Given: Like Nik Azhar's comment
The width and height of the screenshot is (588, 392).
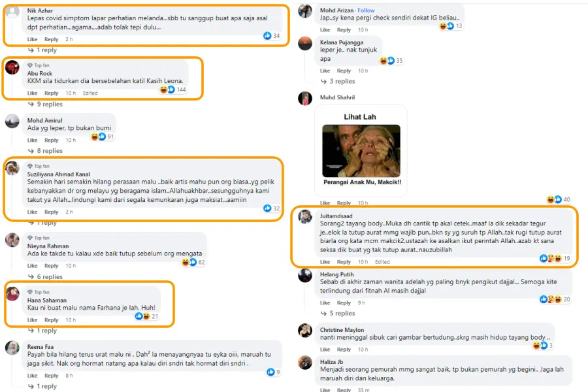Looking at the screenshot, I should point(32,39).
